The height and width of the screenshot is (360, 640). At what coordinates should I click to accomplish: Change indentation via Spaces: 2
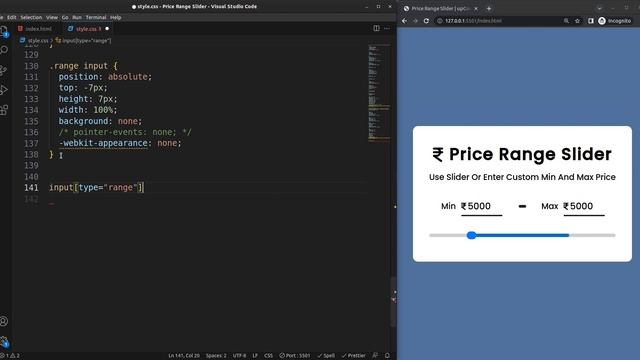tap(216, 356)
